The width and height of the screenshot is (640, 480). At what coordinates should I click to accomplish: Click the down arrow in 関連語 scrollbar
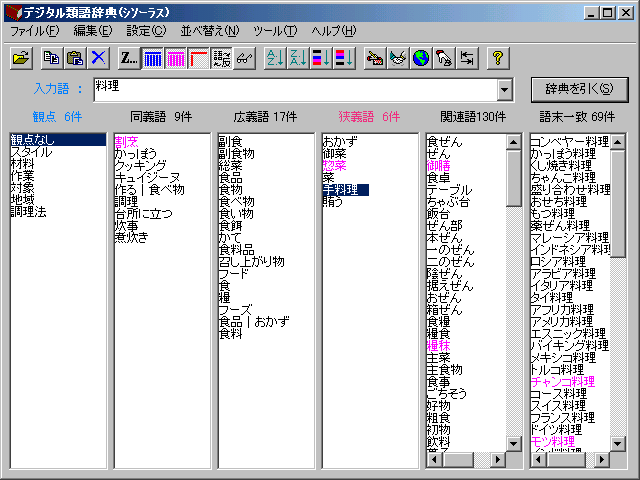click(x=513, y=444)
